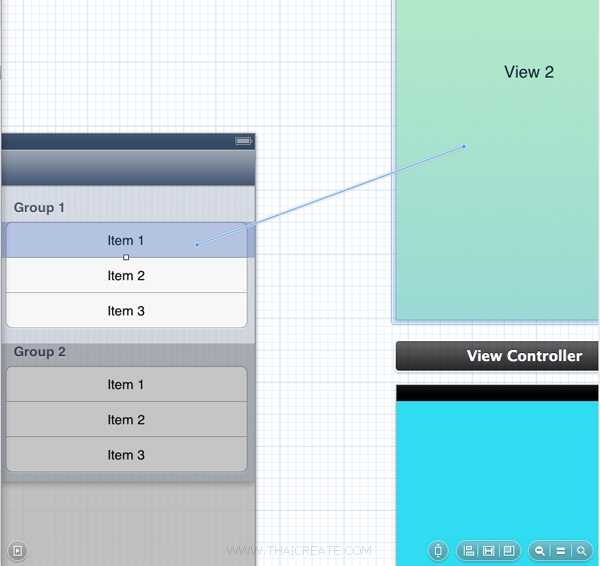Toggle the document outline button at bottom left
The height and width of the screenshot is (566, 600).
pyautogui.click(x=17, y=550)
